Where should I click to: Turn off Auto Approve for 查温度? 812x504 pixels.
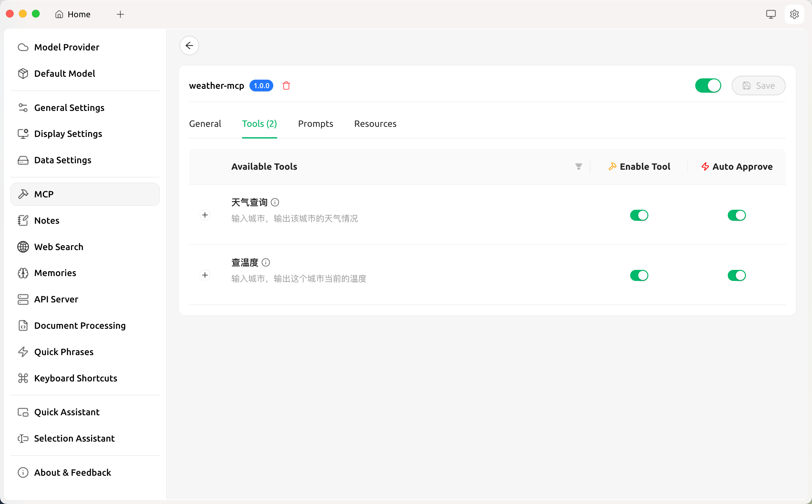click(736, 275)
